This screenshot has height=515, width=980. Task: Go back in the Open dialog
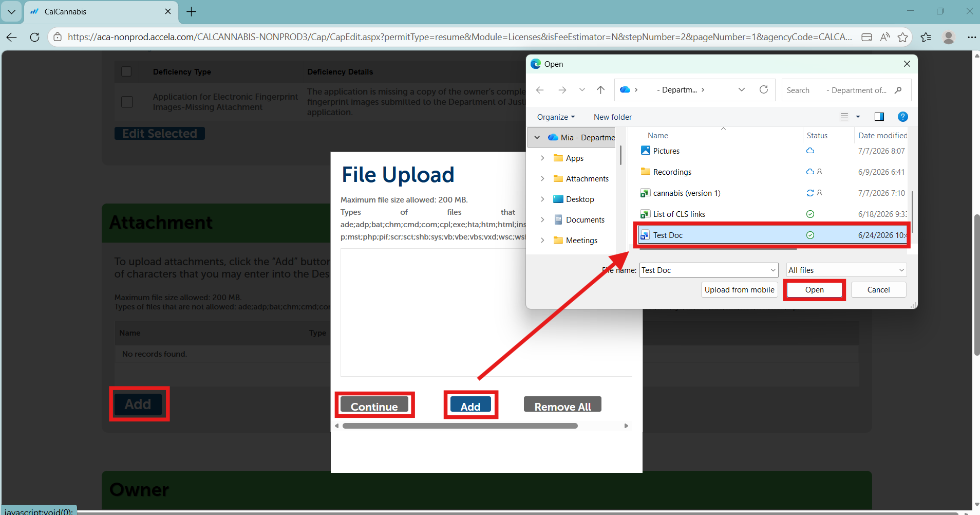click(540, 90)
